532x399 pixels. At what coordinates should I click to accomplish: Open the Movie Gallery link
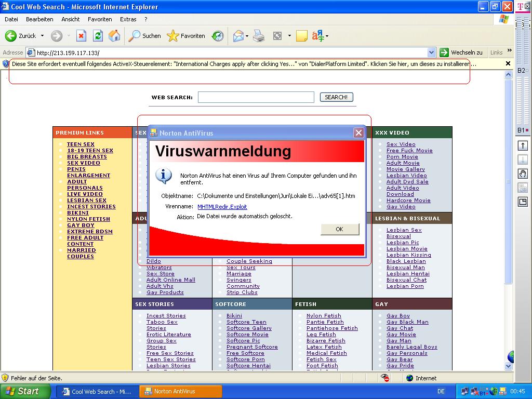(x=405, y=169)
